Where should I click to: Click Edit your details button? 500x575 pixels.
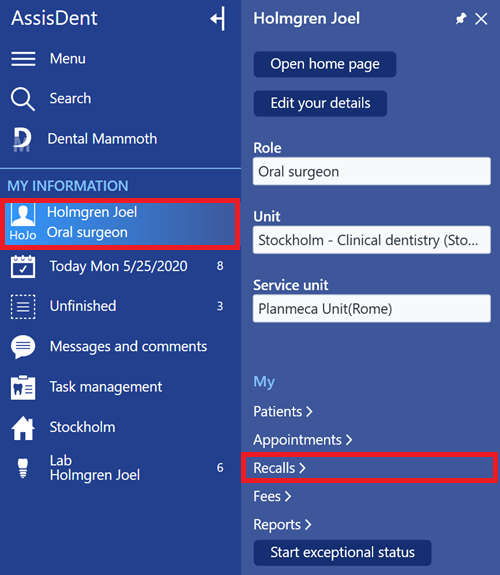pyautogui.click(x=320, y=103)
